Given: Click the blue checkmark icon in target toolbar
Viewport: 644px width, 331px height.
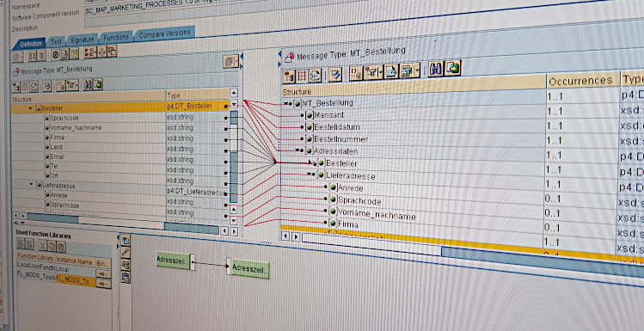Looking at the screenshot, I should click(335, 74).
